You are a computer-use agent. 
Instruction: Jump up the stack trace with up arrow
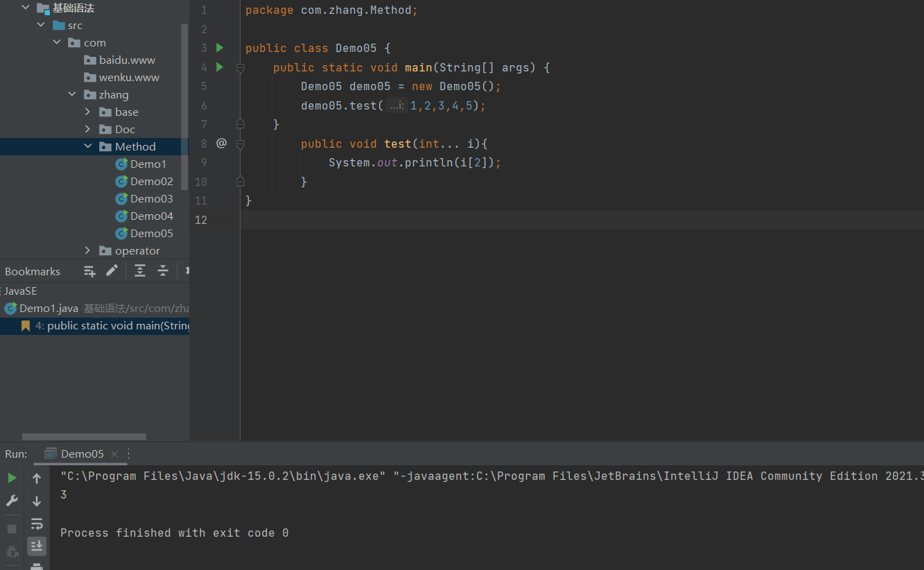click(x=37, y=478)
